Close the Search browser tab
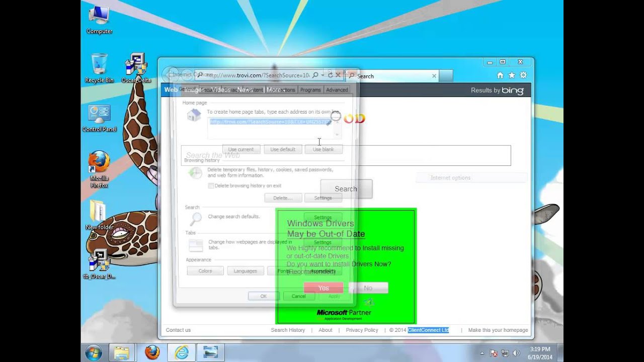 point(434,76)
